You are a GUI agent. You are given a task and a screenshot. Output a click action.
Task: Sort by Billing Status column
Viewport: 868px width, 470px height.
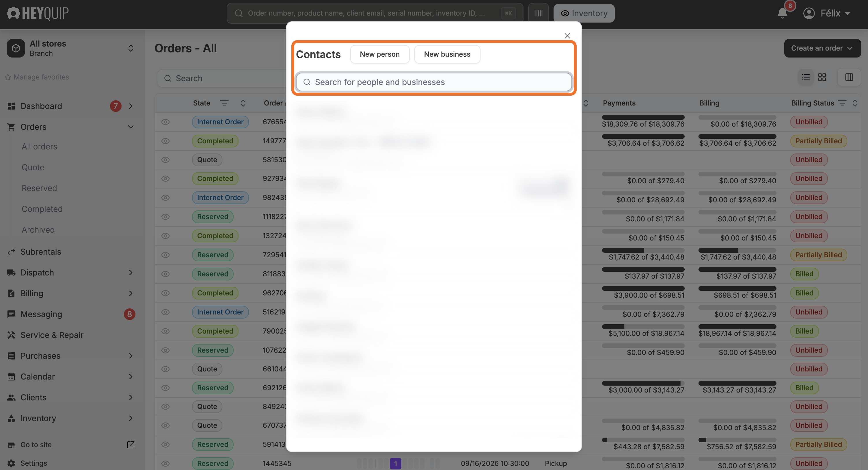coord(855,103)
